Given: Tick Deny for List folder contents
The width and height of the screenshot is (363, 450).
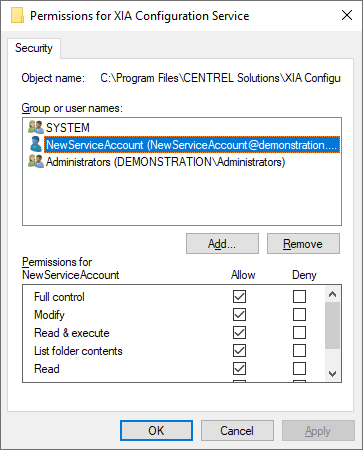Looking at the screenshot, I should point(299,350).
